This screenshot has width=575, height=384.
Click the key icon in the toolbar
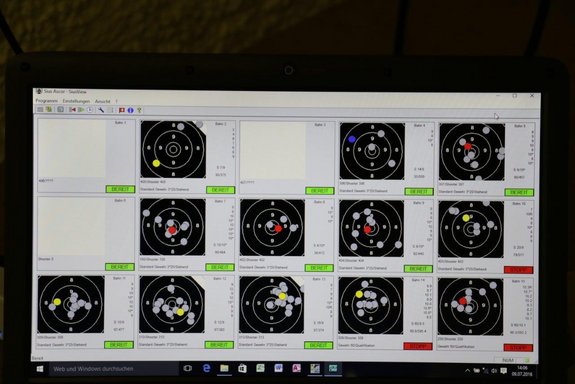click(x=139, y=110)
